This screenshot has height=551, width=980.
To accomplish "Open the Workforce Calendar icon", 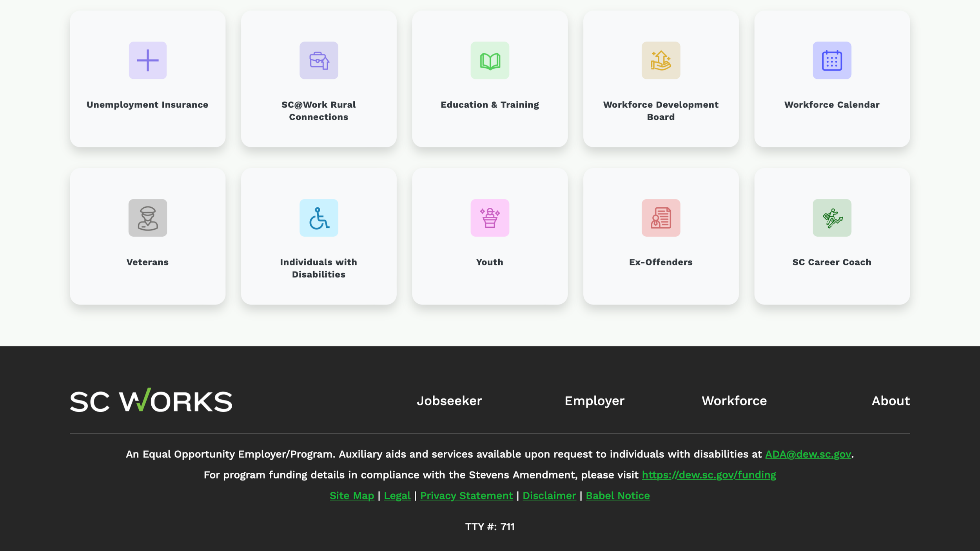I will click(831, 60).
